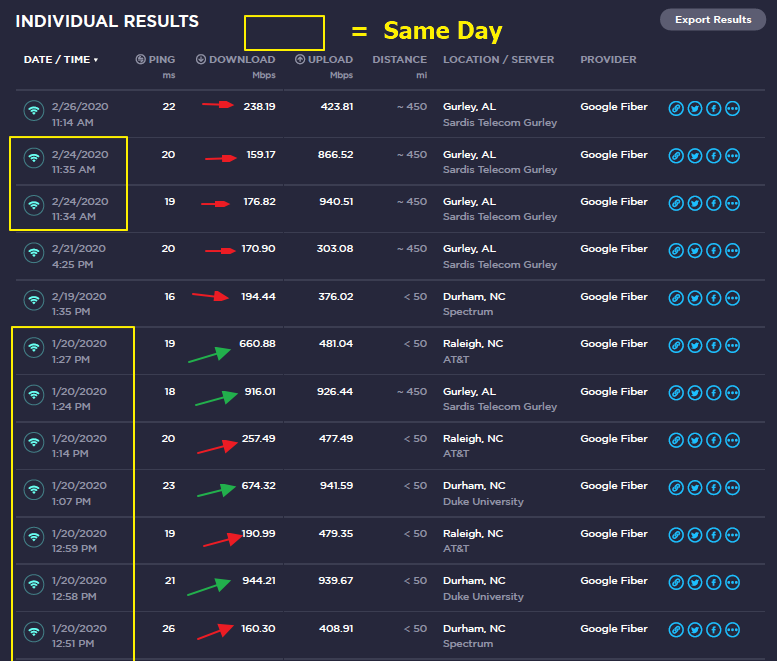Click AT&T server on 1/20/2020 1:27 PM row
Viewport: 777px width, 661px height.
pos(456,359)
